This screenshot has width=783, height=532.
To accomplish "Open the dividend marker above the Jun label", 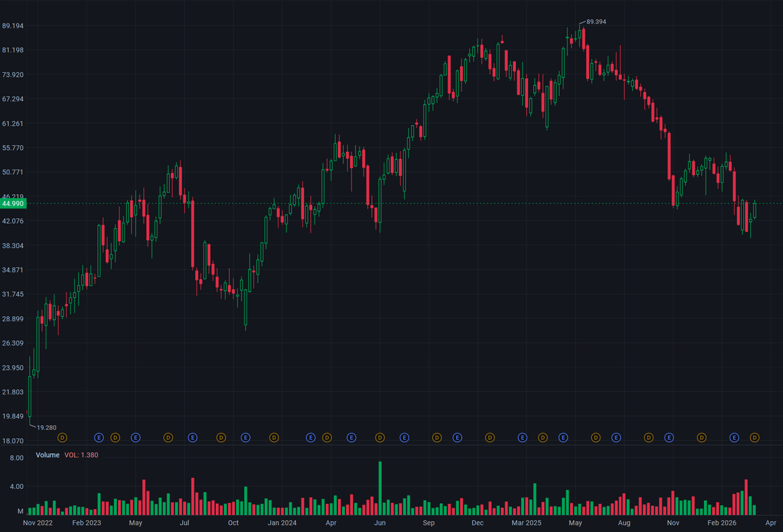I will click(380, 437).
